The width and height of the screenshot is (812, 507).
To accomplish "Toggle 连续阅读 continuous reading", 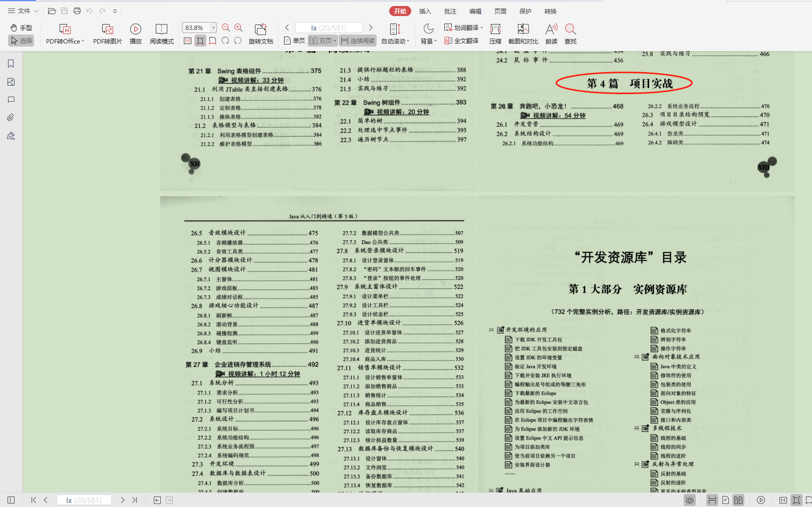I will (x=358, y=41).
